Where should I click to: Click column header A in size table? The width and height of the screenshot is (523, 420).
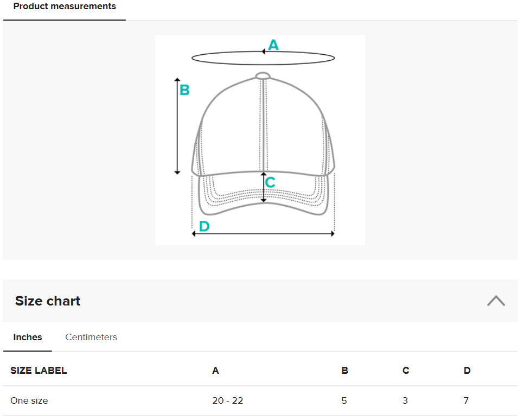215,371
